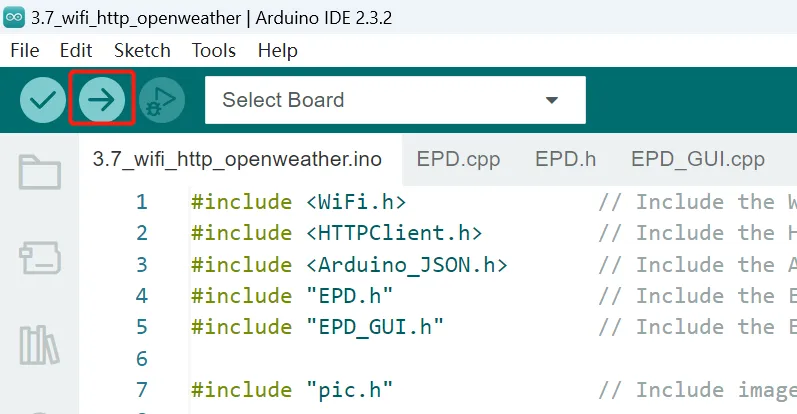The width and height of the screenshot is (797, 414).
Task: Click the Upload arrow button
Action: (102, 100)
